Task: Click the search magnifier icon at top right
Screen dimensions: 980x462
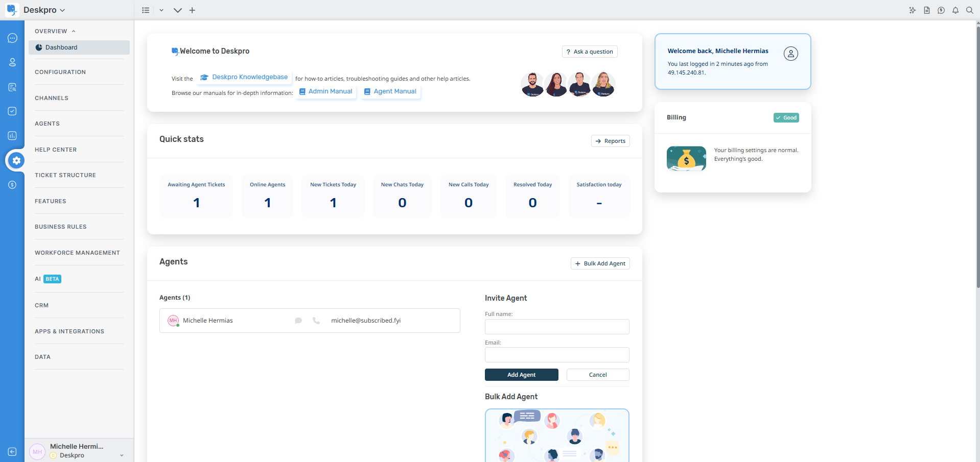Action: (x=970, y=10)
